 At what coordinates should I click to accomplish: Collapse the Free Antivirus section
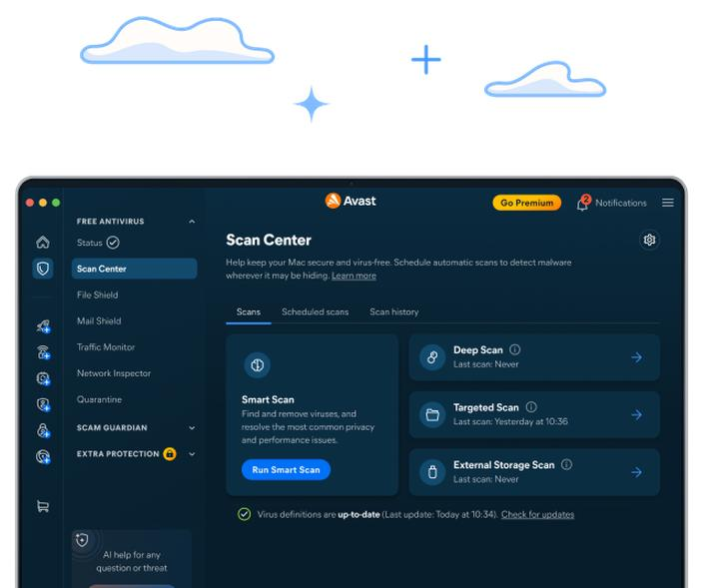(192, 222)
